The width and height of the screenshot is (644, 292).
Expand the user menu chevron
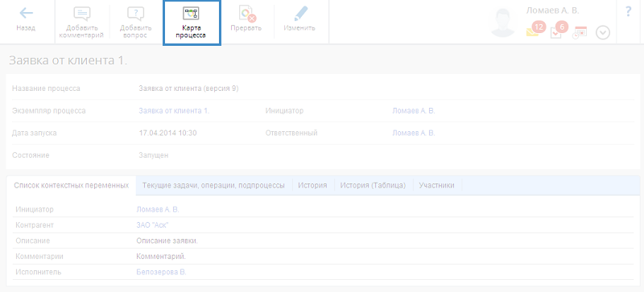coord(602,33)
